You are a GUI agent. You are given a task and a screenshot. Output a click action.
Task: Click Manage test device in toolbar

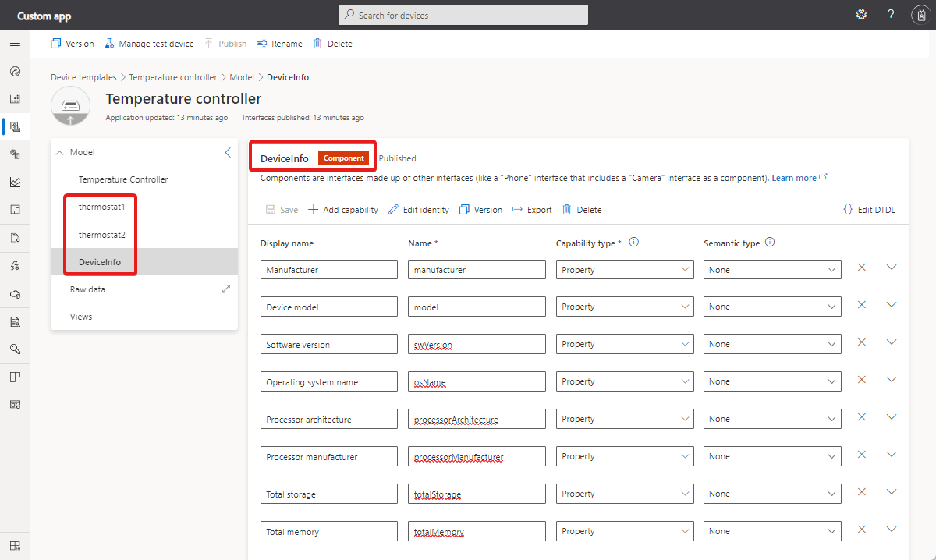coord(149,44)
